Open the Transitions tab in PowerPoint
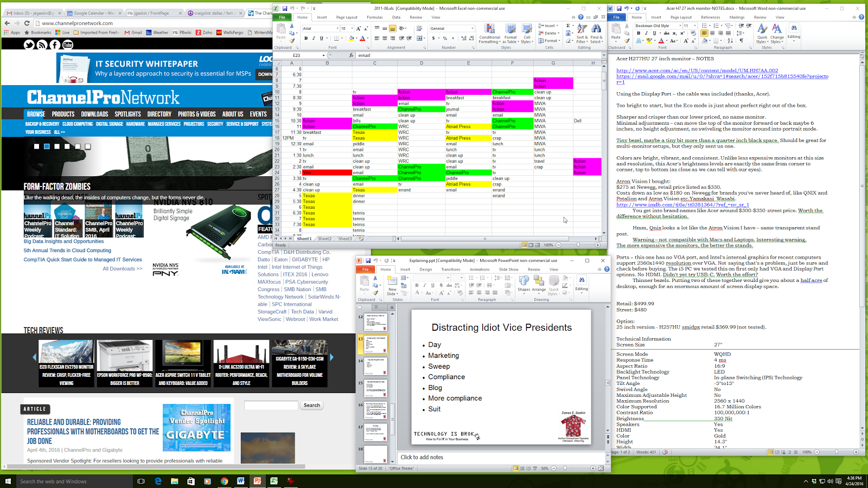868x488 pixels. click(450, 269)
